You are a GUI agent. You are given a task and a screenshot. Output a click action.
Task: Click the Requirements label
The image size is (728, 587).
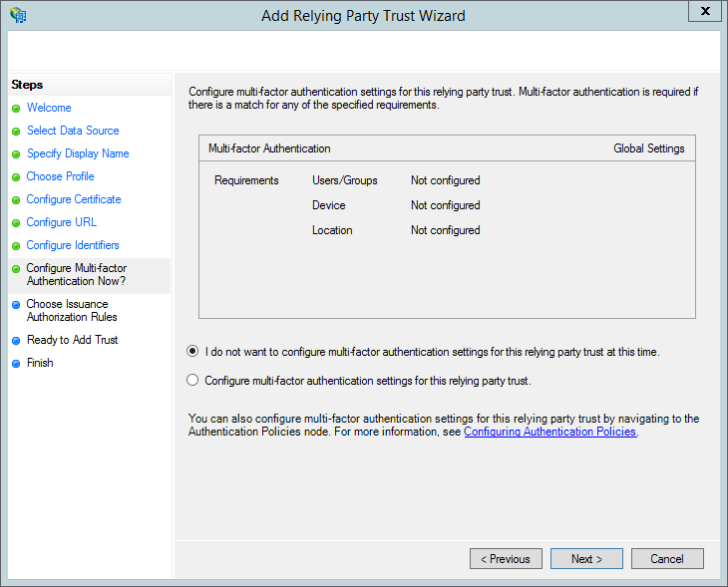246,180
